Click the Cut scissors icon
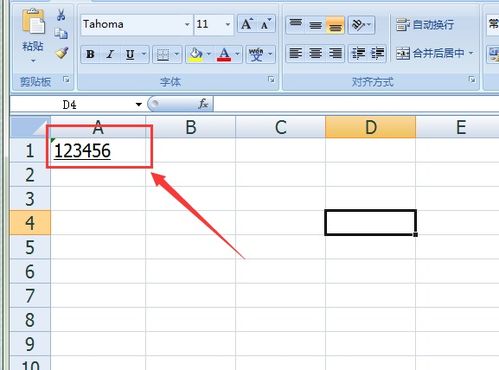This screenshot has width=499, height=370. 61,14
